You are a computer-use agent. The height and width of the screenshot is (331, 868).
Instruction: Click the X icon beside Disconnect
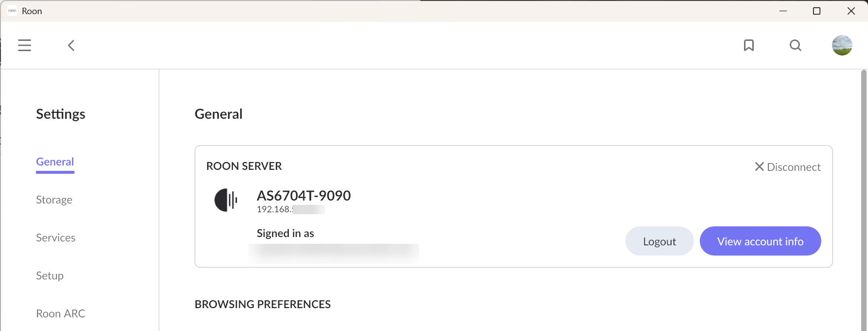coord(759,167)
